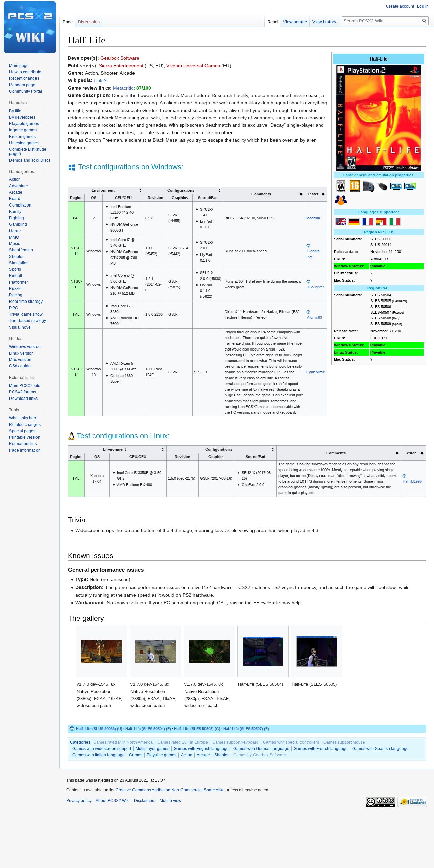Switch to the Discussion tab
This screenshot has width=434, height=868.
click(x=89, y=22)
